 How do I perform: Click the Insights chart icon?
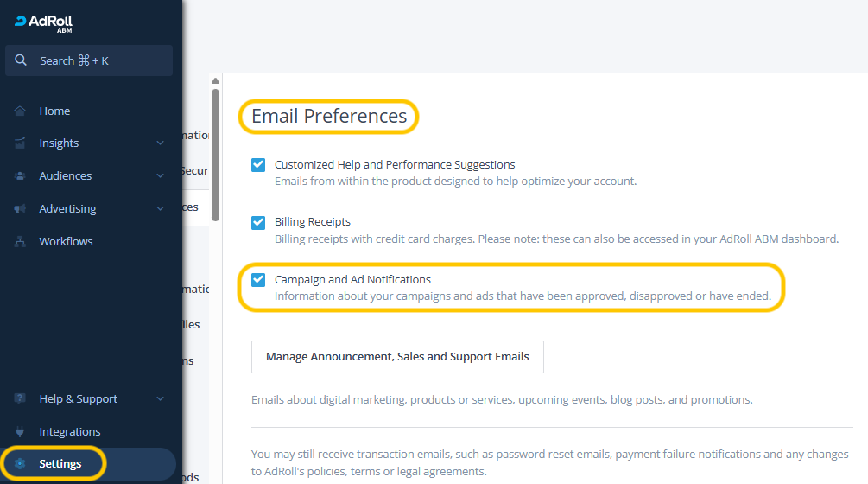[20, 143]
